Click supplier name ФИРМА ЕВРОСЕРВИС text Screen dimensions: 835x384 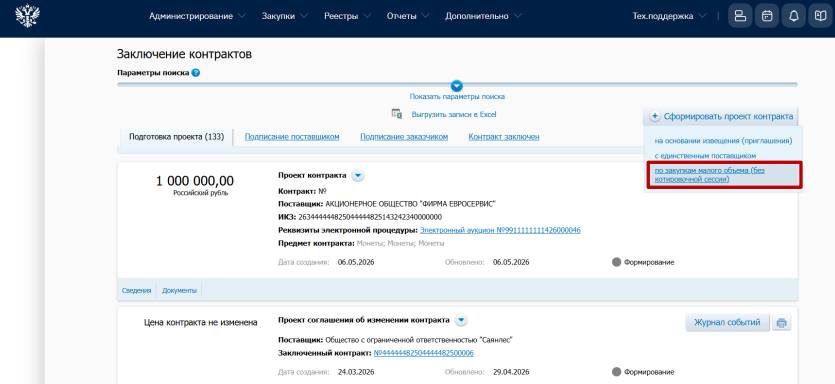[x=411, y=204]
